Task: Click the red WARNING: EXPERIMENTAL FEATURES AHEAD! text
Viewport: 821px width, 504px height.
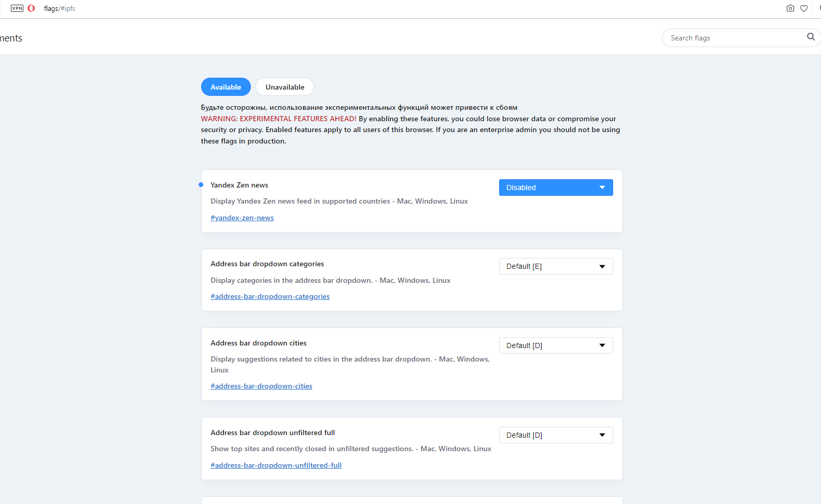Action: pyautogui.click(x=278, y=119)
